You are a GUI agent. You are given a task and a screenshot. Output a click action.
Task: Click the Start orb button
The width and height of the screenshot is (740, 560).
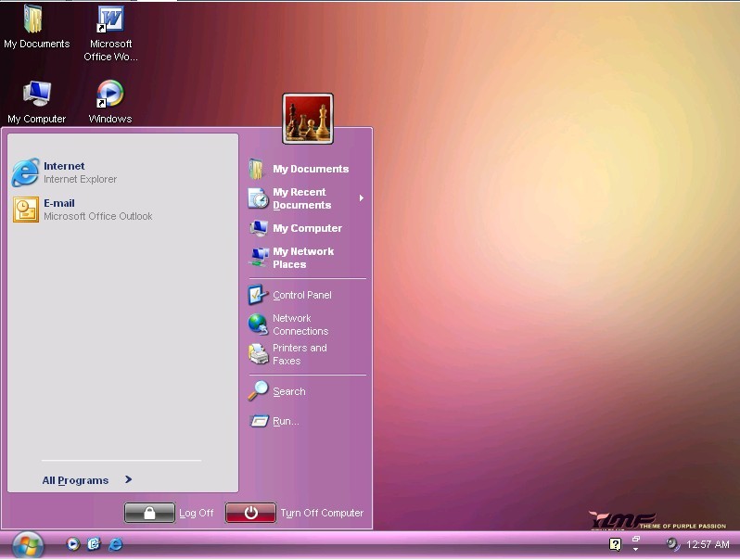pos(28,545)
